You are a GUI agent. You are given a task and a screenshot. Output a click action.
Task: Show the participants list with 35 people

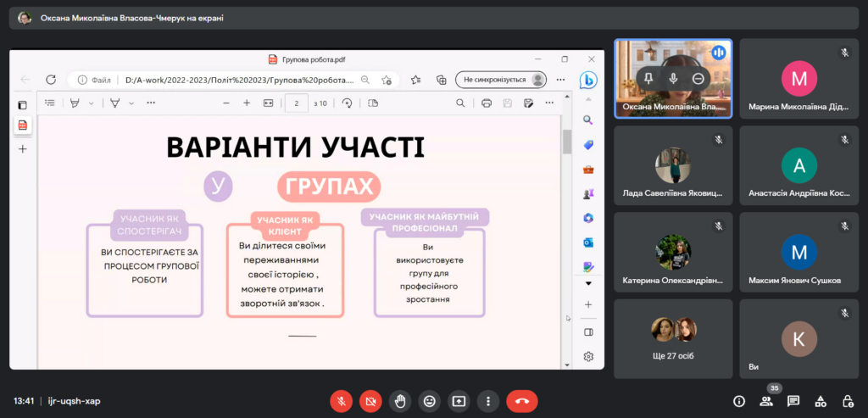tap(766, 401)
